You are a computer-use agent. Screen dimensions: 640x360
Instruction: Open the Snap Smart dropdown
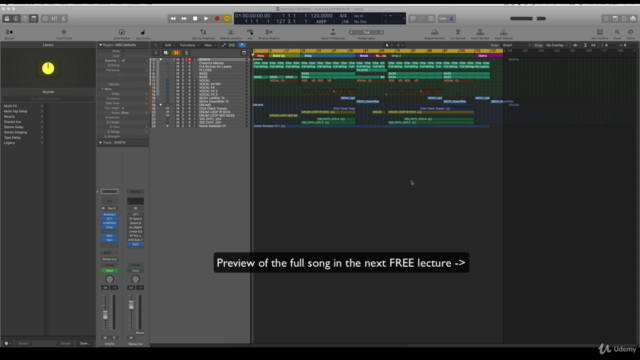coord(516,45)
